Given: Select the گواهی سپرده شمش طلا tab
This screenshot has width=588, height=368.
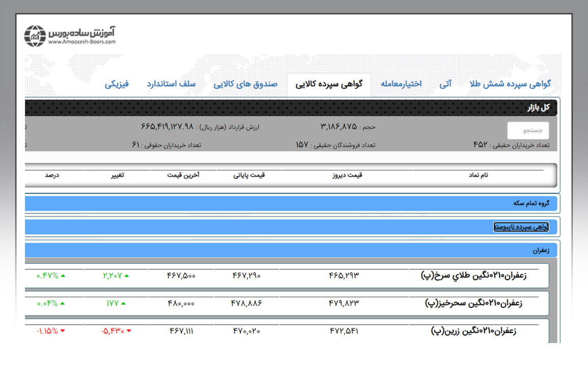Looking at the screenshot, I should pos(510,84).
